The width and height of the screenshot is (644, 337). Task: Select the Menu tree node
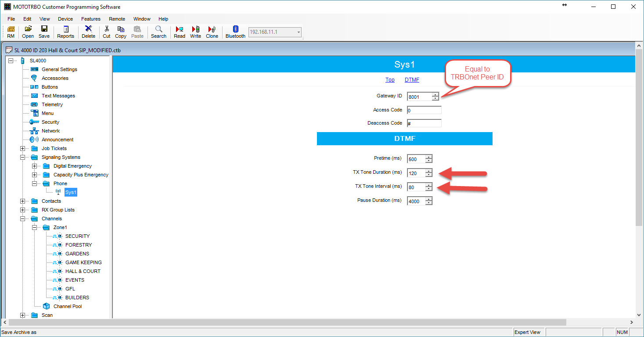pos(47,113)
